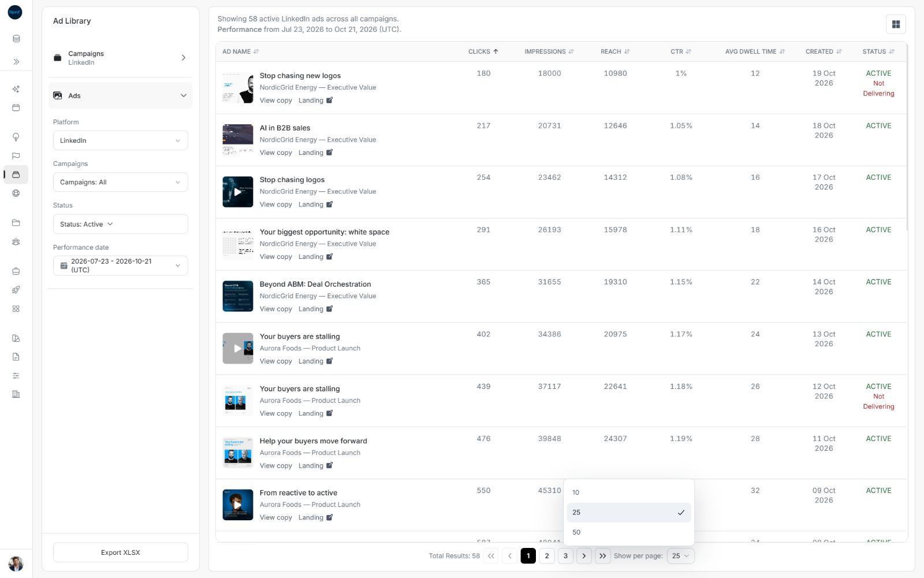Image resolution: width=924 pixels, height=578 pixels.
Task: Open the sliders settings icon in sidebar
Action: point(16,376)
